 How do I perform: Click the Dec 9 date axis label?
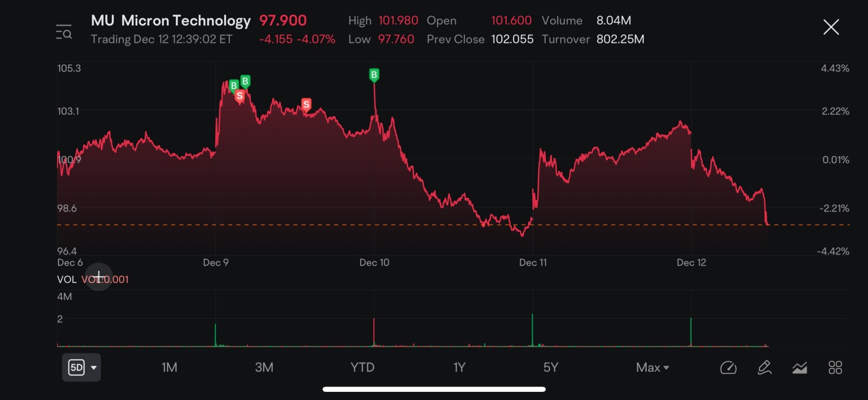tap(215, 262)
